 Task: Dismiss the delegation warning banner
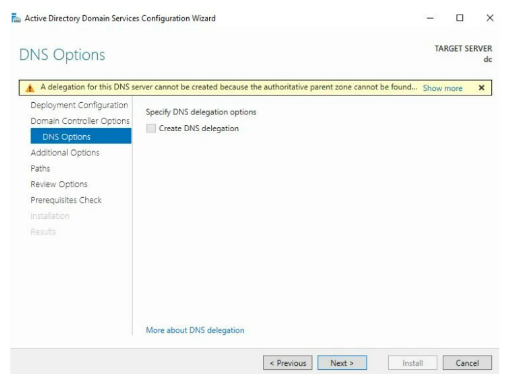click(481, 88)
